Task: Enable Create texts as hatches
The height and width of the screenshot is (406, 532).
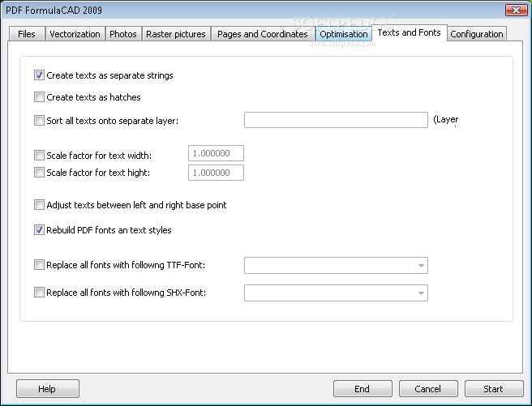Action: coord(39,97)
